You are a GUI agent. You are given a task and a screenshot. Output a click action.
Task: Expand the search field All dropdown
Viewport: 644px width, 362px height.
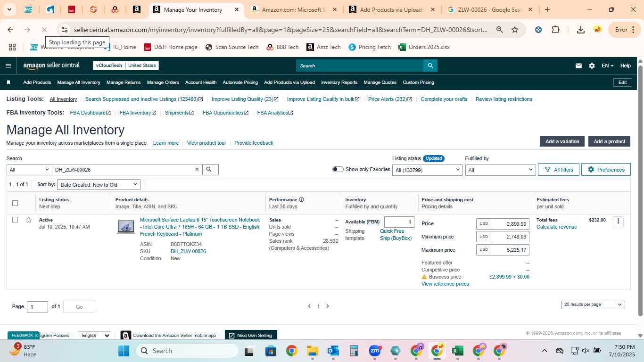pos(29,170)
